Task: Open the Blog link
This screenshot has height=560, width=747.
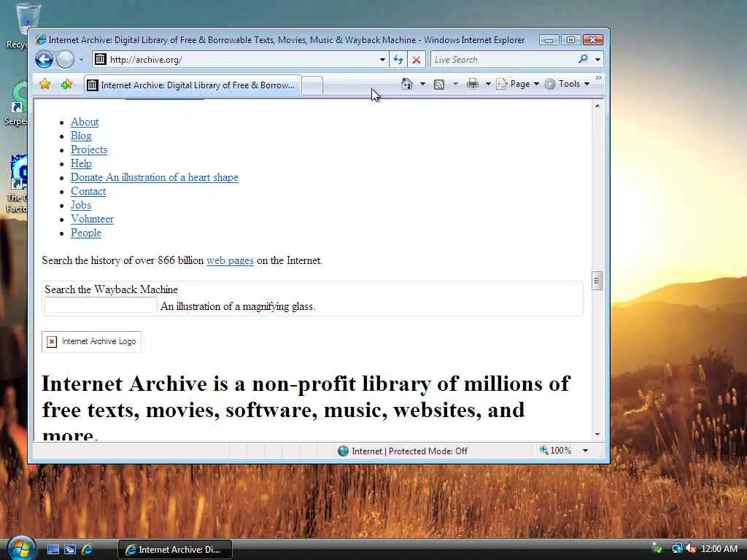Action: [x=81, y=136]
